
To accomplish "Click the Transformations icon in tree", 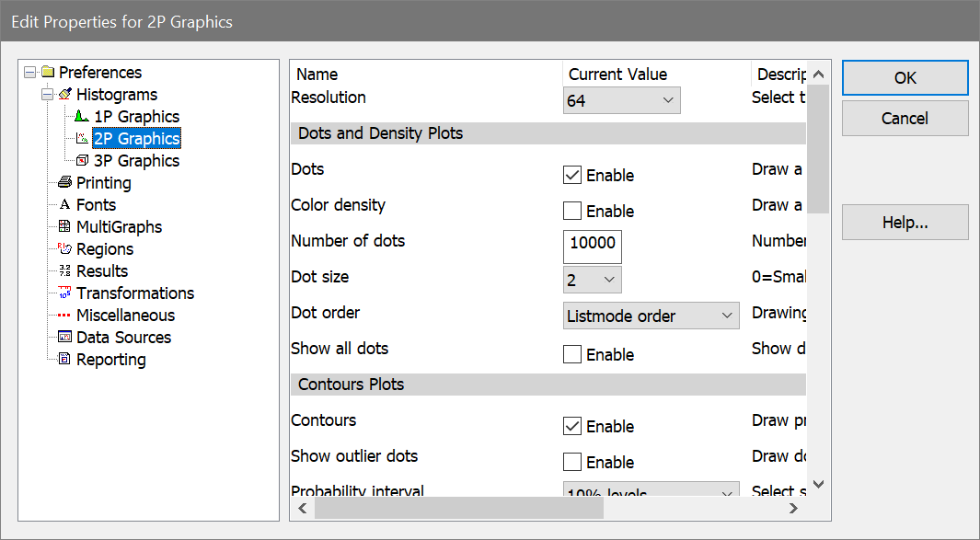I will (64, 293).
